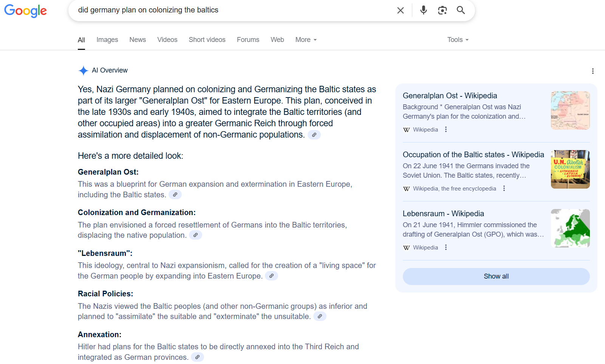Viewport: 605px width, 364px height.
Task: Click snippet 'Background * Generalplan Ost was Nazi'
Action: pos(462,107)
